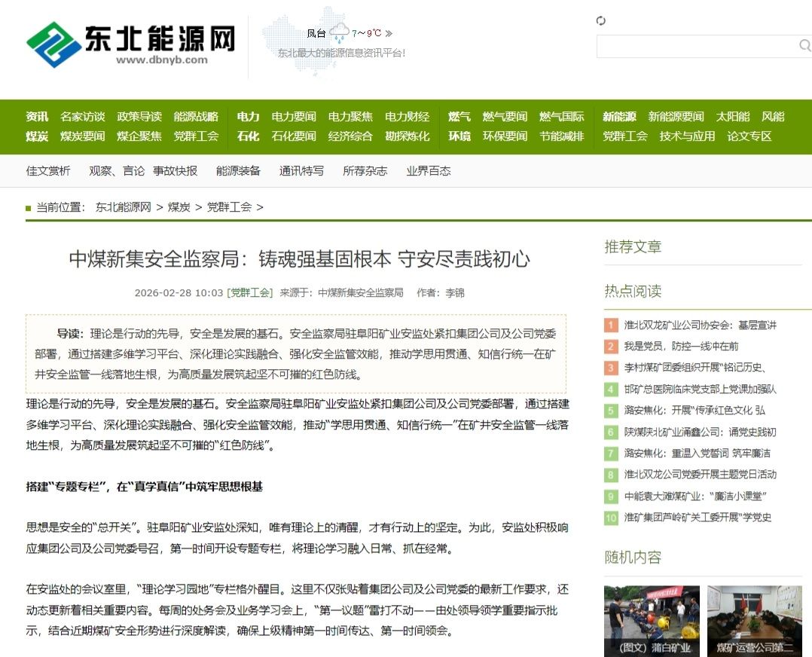The width and height of the screenshot is (812, 657).
Task: Click the magnifier search icon
Action: (804, 46)
